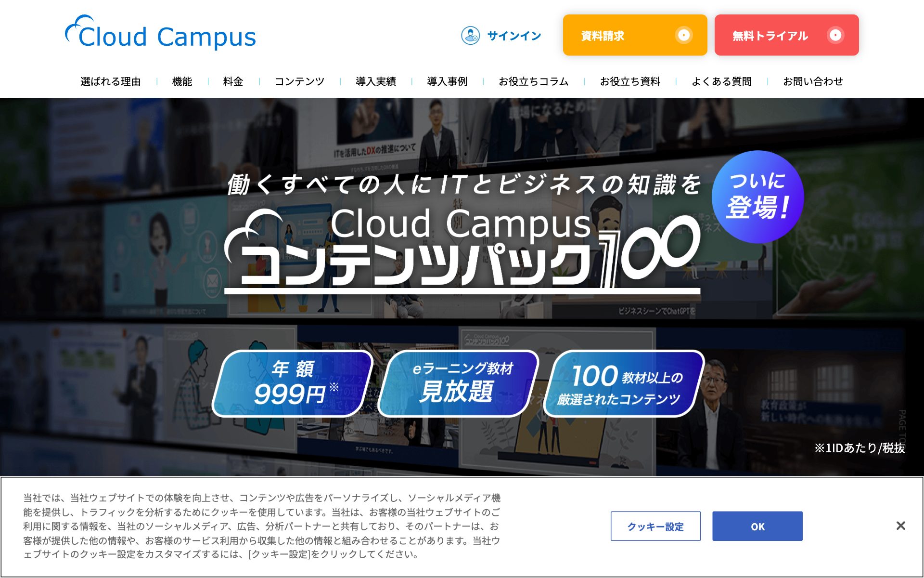Open the 導入実績 menu item

(376, 81)
